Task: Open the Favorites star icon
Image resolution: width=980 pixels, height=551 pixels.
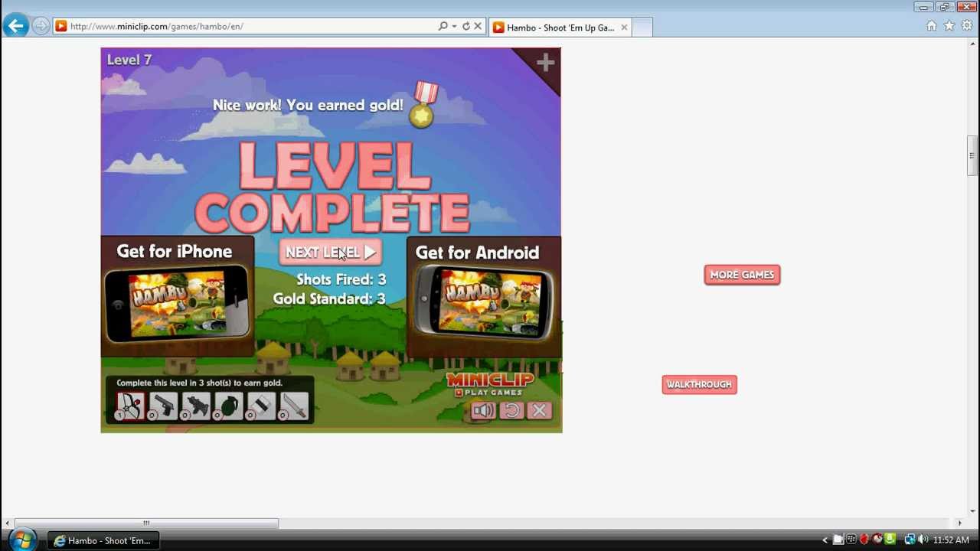Action: [x=949, y=26]
